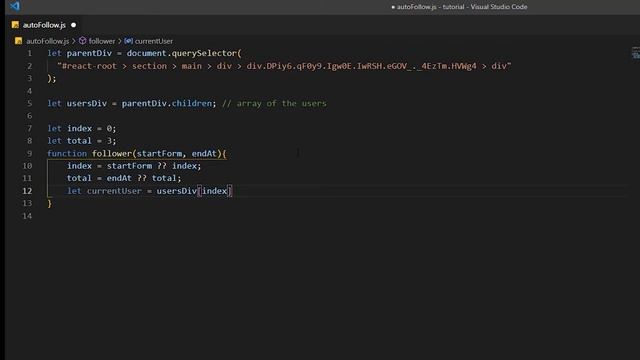Click the children property on line 5
The width and height of the screenshot is (640, 360).
192,103
